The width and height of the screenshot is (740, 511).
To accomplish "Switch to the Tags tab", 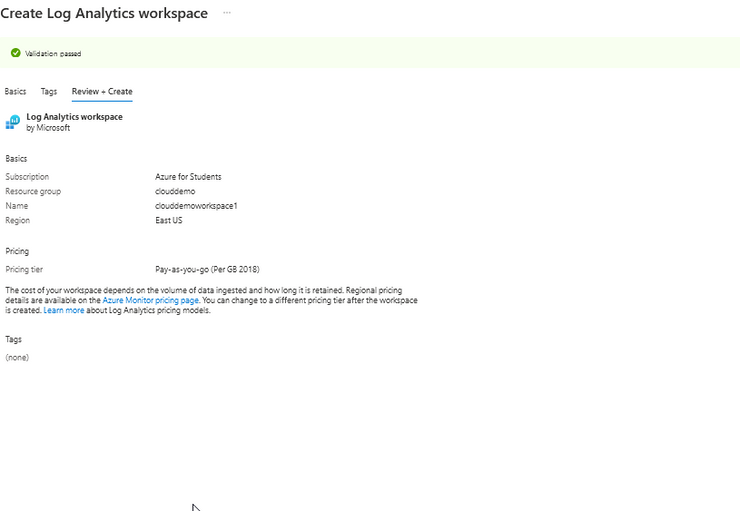I will 49,92.
